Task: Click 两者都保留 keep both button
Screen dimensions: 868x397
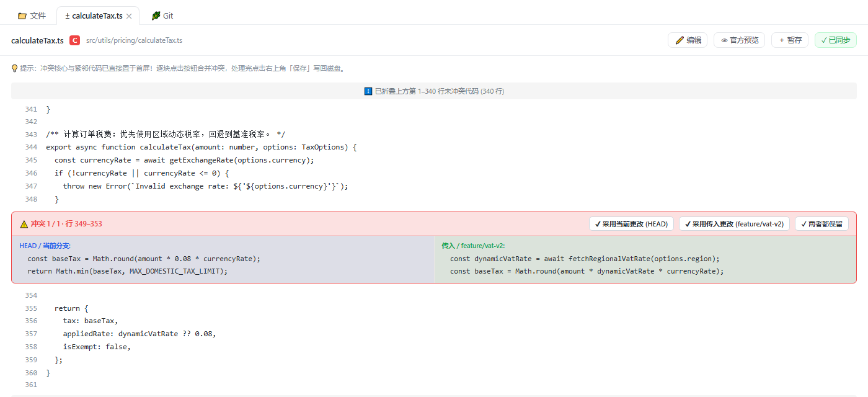Action: click(821, 224)
